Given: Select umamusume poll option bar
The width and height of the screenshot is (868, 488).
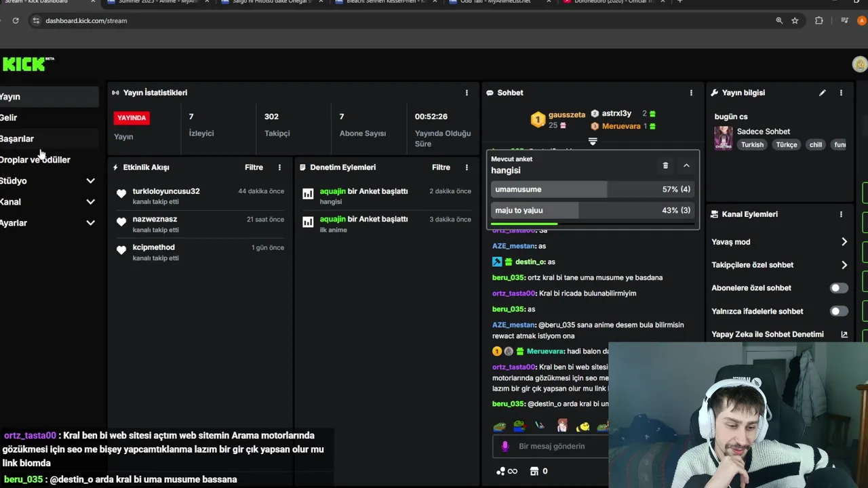Looking at the screenshot, I should [593, 189].
